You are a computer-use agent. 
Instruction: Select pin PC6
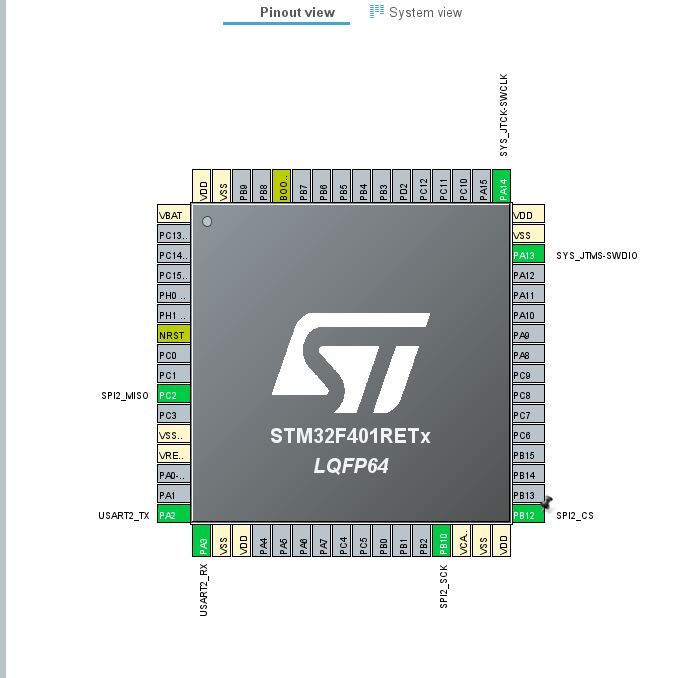[x=528, y=435]
